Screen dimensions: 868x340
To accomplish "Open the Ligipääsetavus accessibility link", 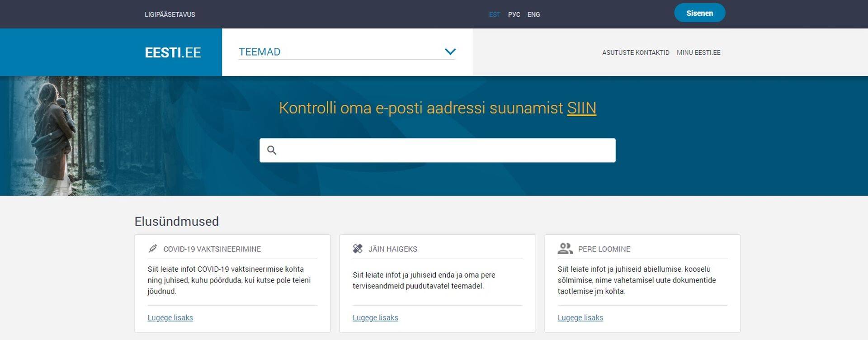I will (x=170, y=14).
